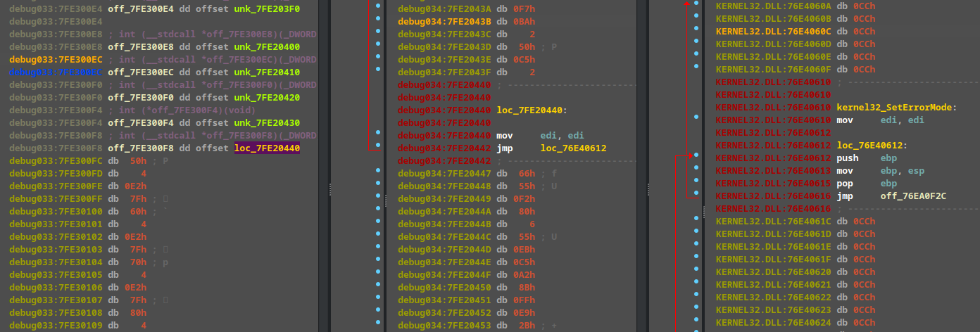This screenshot has height=332, width=980.
Task: Select line debug034:7FE20453 db 2Bh
Action: [x=477, y=326]
